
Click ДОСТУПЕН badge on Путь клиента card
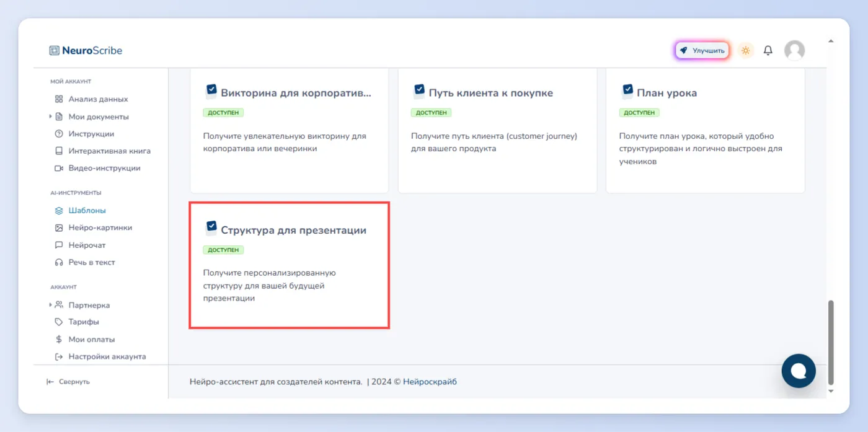click(431, 113)
